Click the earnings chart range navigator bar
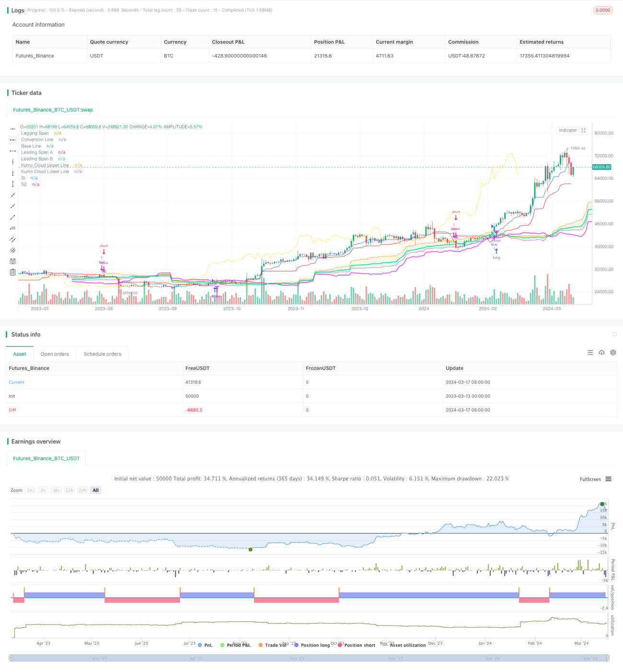The width and height of the screenshot is (623, 672). pyautogui.click(x=309, y=659)
